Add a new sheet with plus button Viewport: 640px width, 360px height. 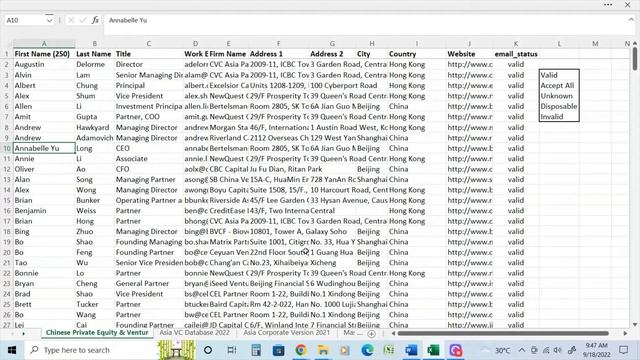coord(371,333)
